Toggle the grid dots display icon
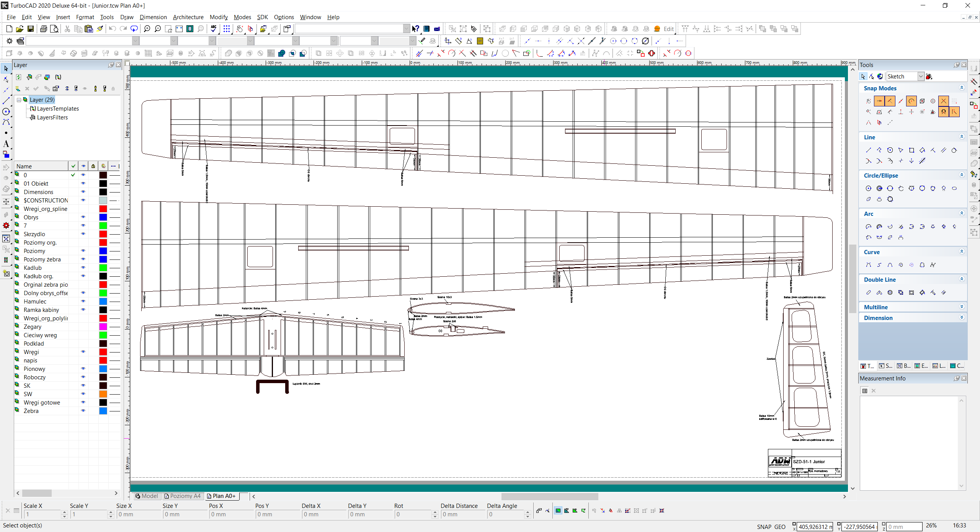This screenshot has height=532, width=980. pos(227,29)
